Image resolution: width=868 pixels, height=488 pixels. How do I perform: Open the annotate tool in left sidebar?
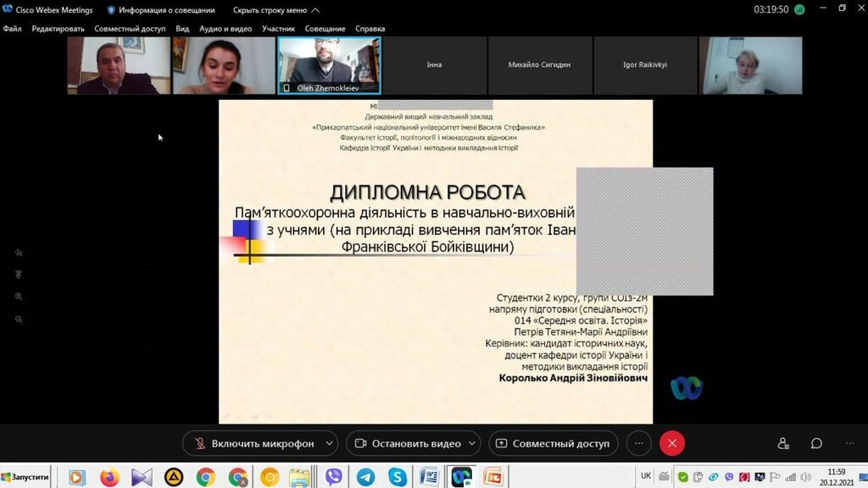[x=19, y=252]
